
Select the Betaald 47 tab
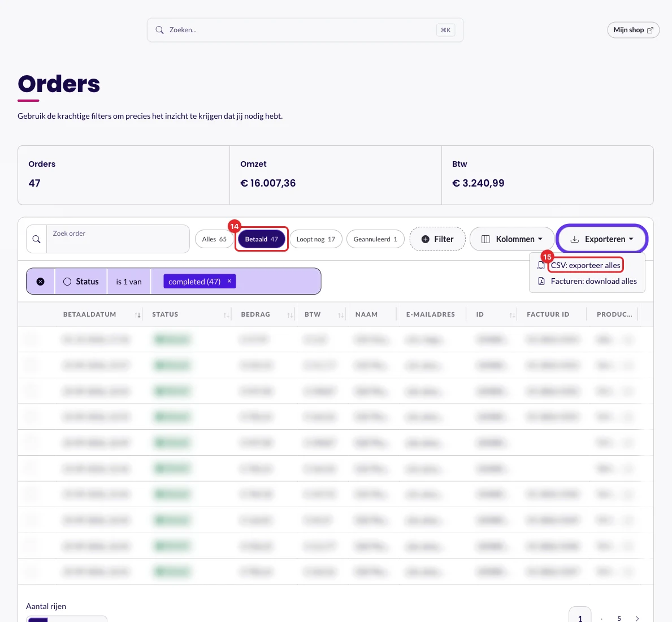point(262,239)
